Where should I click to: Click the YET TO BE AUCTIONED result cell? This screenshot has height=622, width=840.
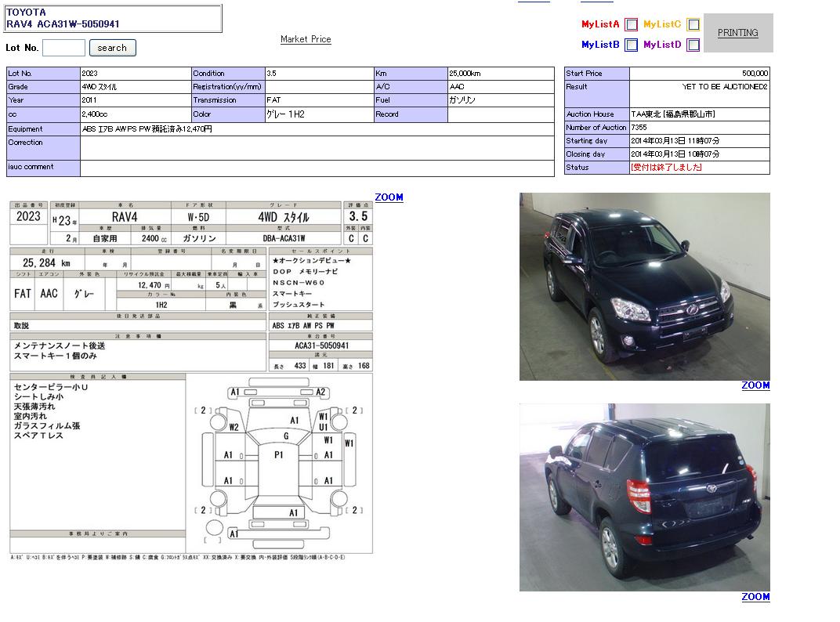pos(699,93)
